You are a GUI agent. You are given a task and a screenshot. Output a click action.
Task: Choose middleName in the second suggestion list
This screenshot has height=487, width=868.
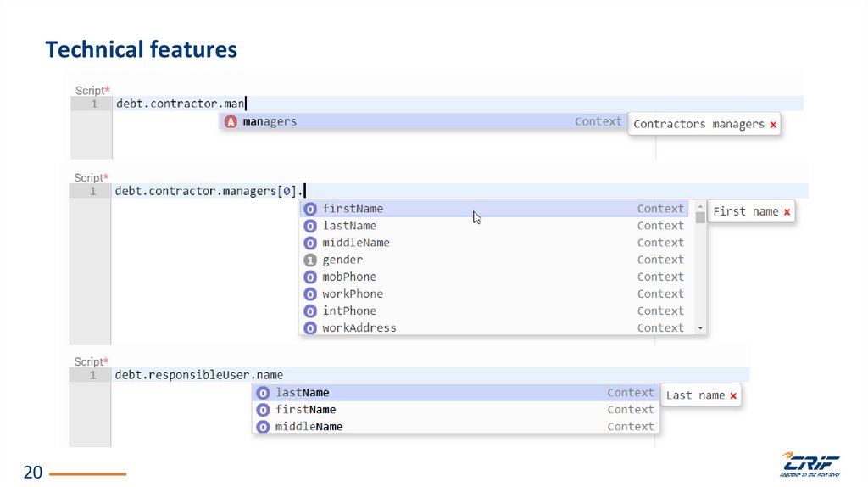tap(356, 243)
